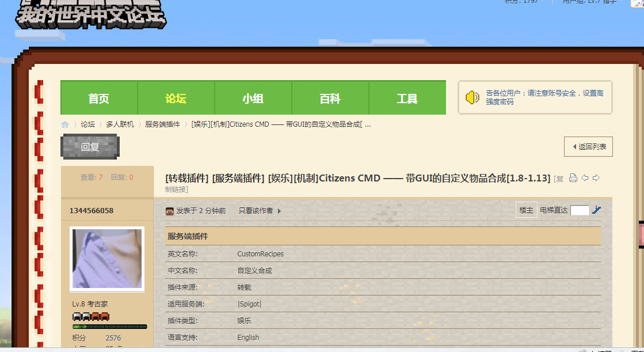Open the 多人联机 breadcrumb link
Screen dimensions: 644x352
pyautogui.click(x=120, y=124)
